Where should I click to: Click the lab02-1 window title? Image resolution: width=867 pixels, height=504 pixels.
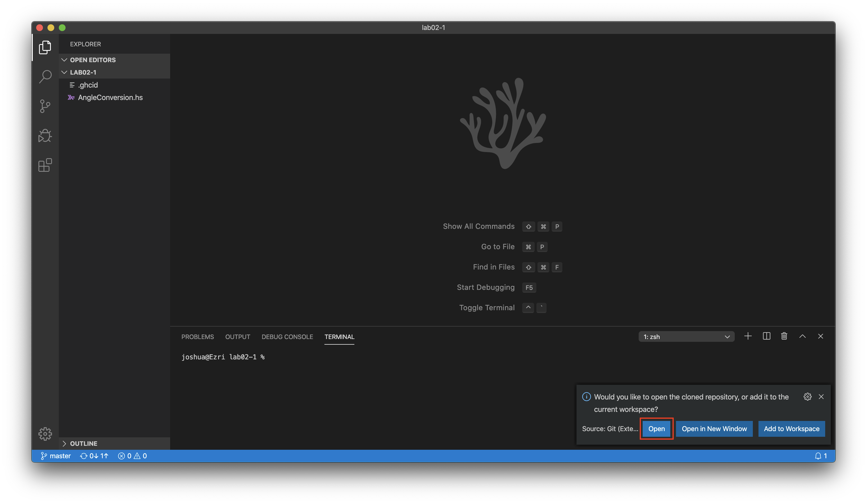click(433, 27)
